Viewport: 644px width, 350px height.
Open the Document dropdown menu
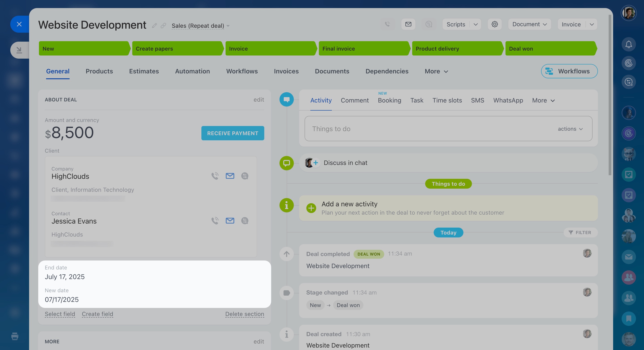529,24
